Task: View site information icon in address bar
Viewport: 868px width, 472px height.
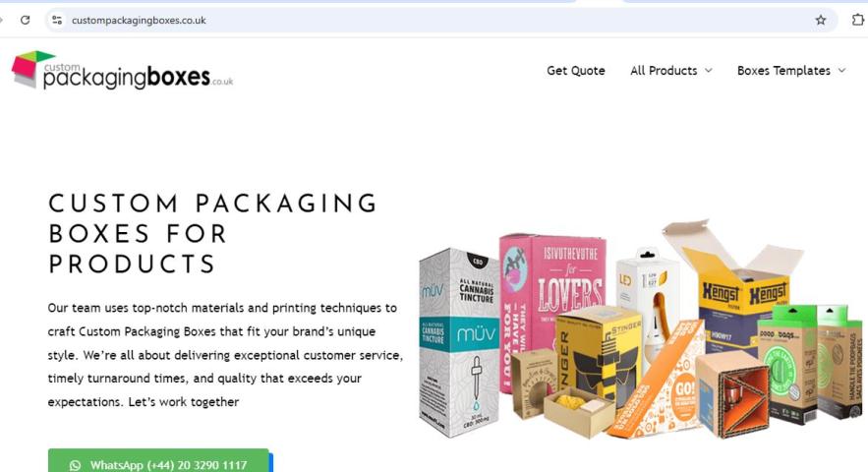Action: click(56, 20)
